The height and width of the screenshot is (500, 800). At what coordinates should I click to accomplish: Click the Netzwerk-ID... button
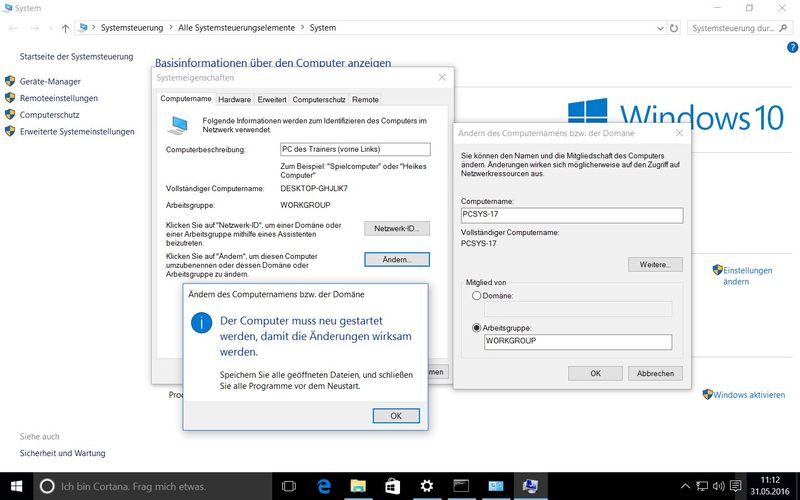[397, 229]
